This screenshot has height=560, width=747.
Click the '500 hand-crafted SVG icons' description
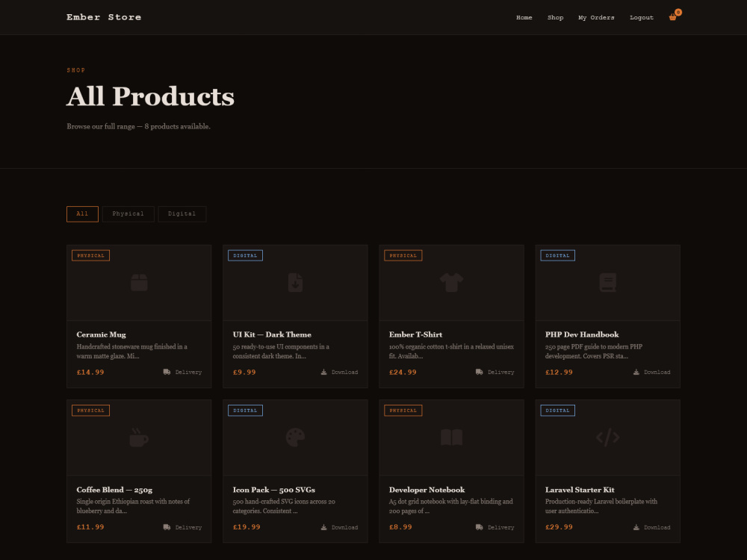(284, 506)
